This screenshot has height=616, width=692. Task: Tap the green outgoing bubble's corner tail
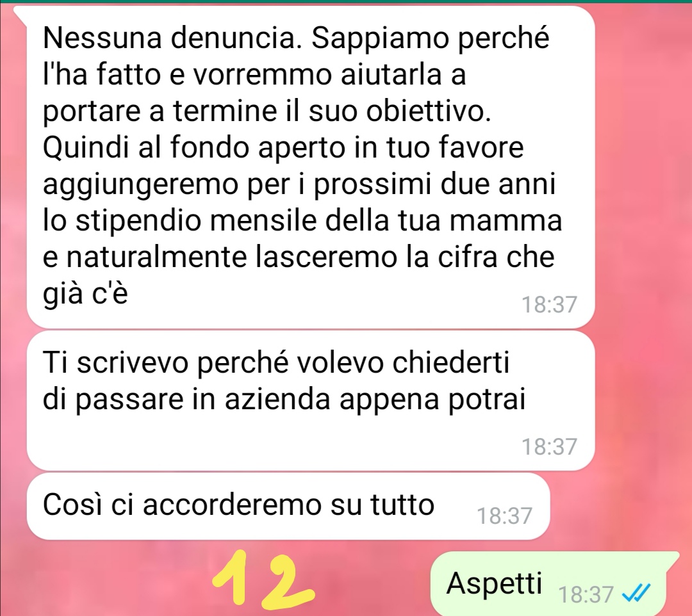click(673, 558)
